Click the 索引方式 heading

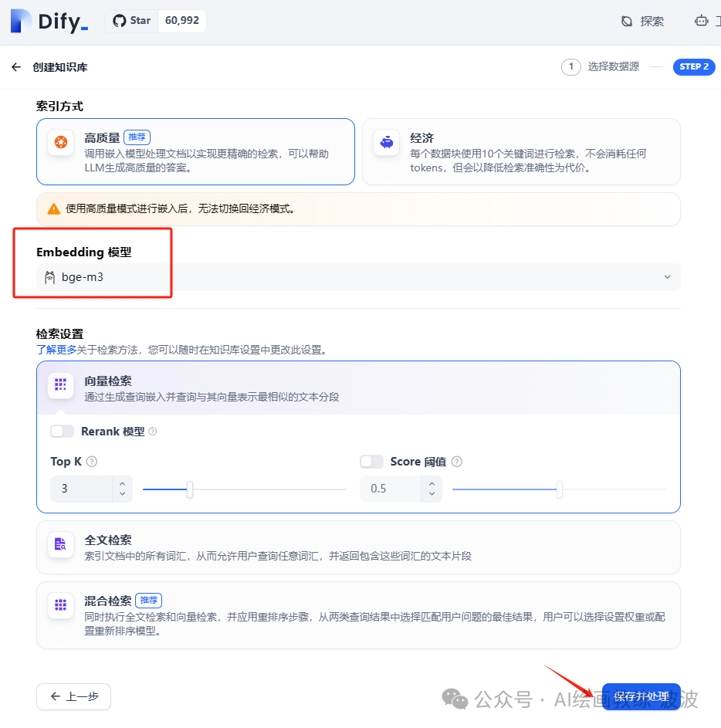(60, 107)
